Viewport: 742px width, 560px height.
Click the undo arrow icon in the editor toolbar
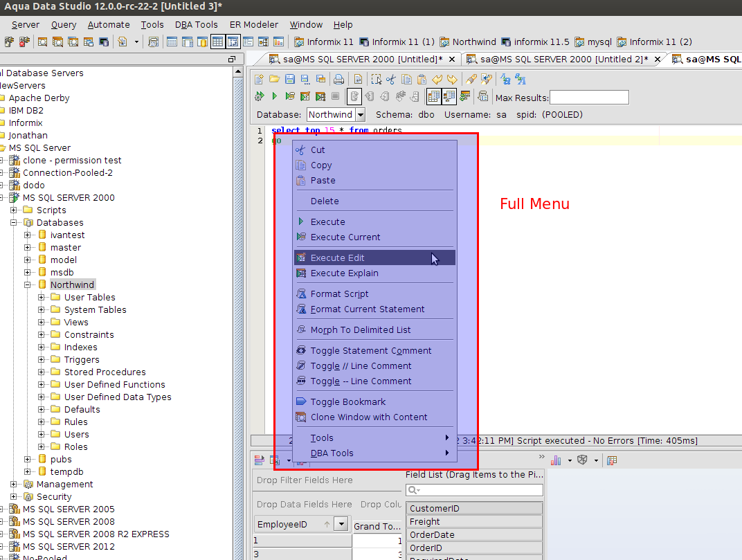(x=437, y=79)
